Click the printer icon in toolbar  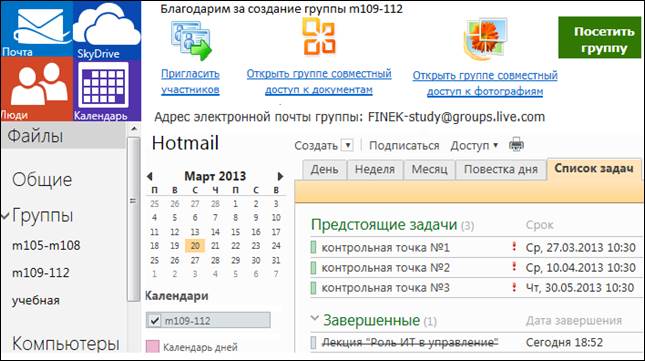tap(516, 145)
